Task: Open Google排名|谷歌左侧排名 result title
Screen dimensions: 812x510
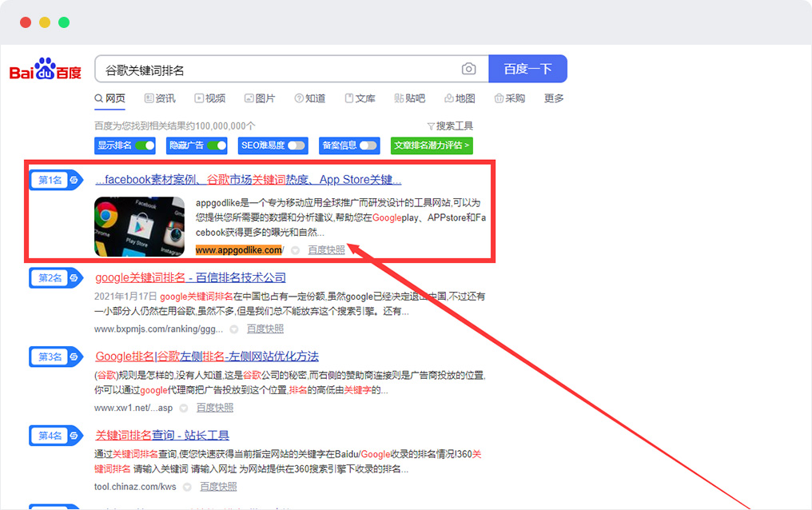Action: click(207, 357)
